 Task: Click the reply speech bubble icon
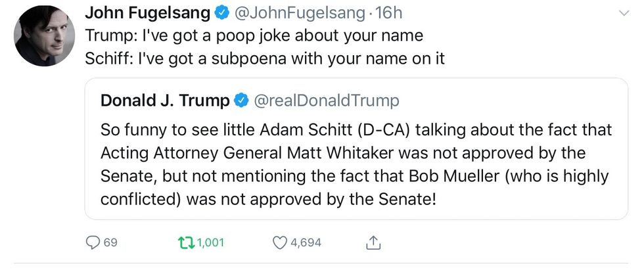point(93,242)
